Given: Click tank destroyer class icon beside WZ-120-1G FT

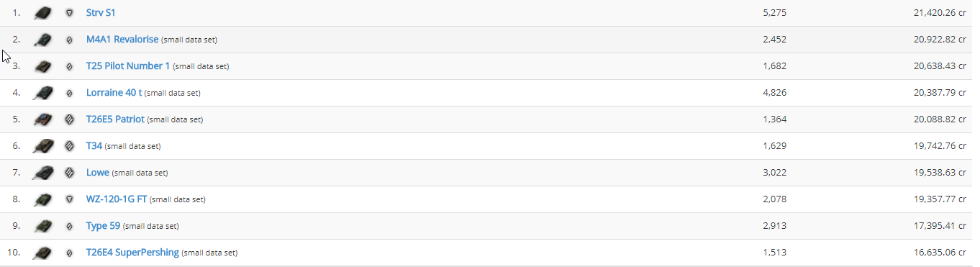Looking at the screenshot, I should 69,199.
